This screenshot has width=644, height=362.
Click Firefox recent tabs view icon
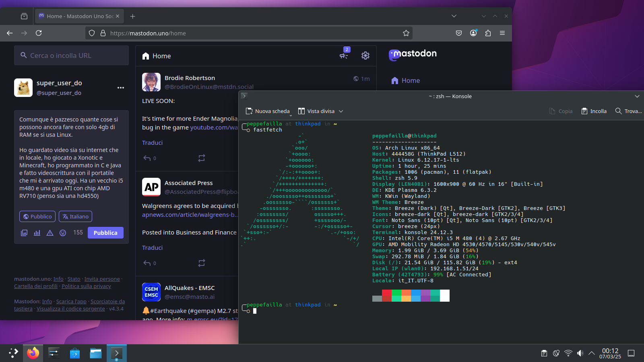coord(24,16)
